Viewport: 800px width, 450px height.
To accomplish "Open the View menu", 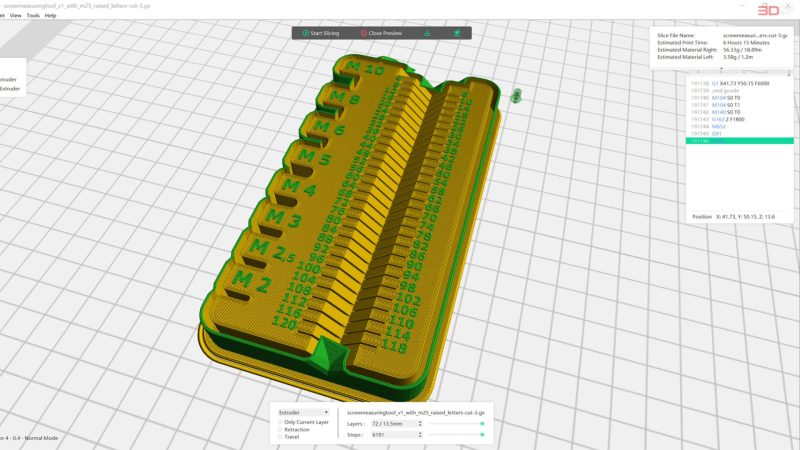I will pyautogui.click(x=16, y=16).
